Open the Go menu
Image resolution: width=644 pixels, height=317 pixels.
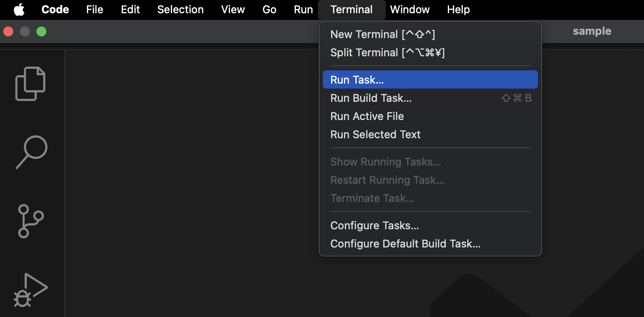point(269,9)
